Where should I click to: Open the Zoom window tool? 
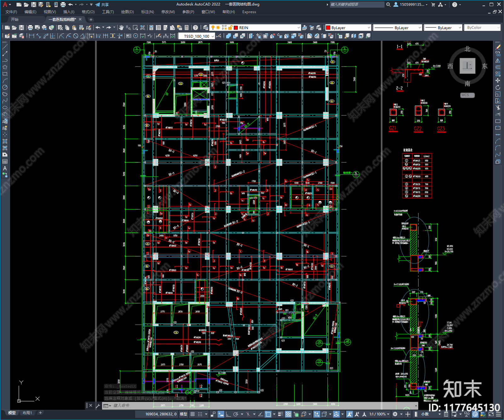[135, 28]
